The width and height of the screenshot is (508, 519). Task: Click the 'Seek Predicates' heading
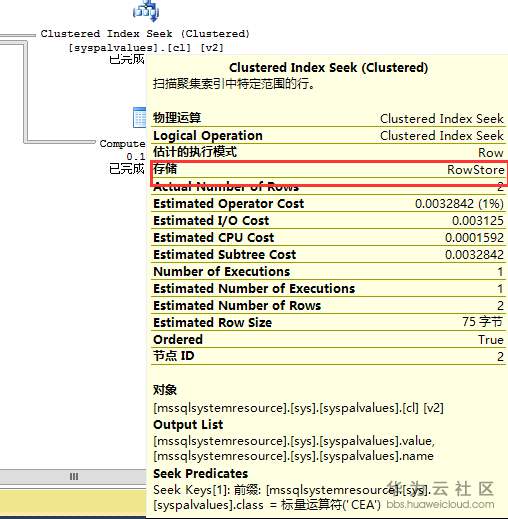200,473
